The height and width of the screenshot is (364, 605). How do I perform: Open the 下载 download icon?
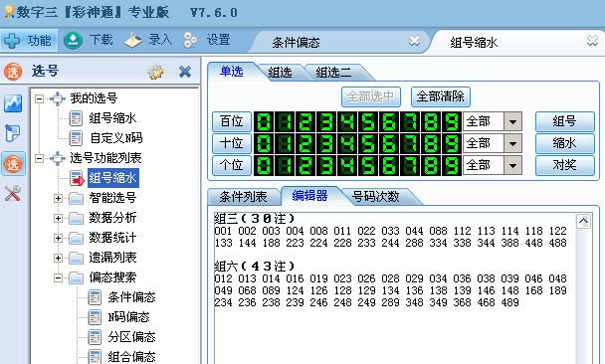point(73,40)
